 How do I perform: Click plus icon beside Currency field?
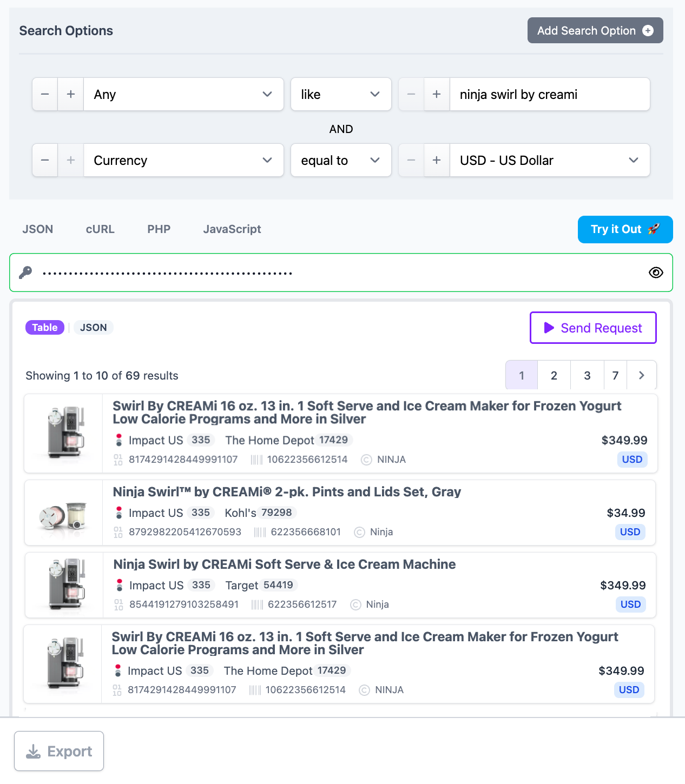click(x=71, y=160)
